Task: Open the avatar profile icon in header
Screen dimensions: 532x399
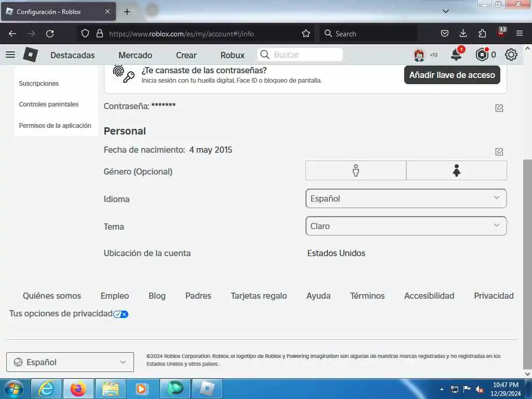Action: [419, 55]
